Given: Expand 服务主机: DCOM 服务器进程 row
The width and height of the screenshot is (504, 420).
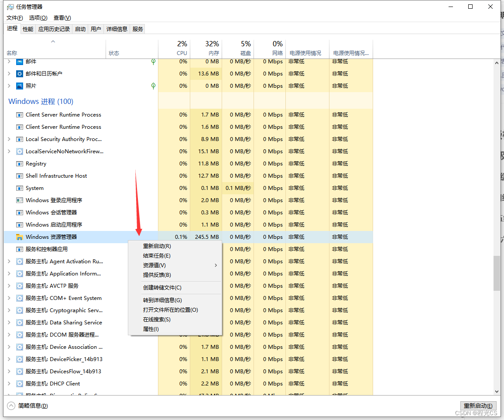Looking at the screenshot, I should pos(9,335).
